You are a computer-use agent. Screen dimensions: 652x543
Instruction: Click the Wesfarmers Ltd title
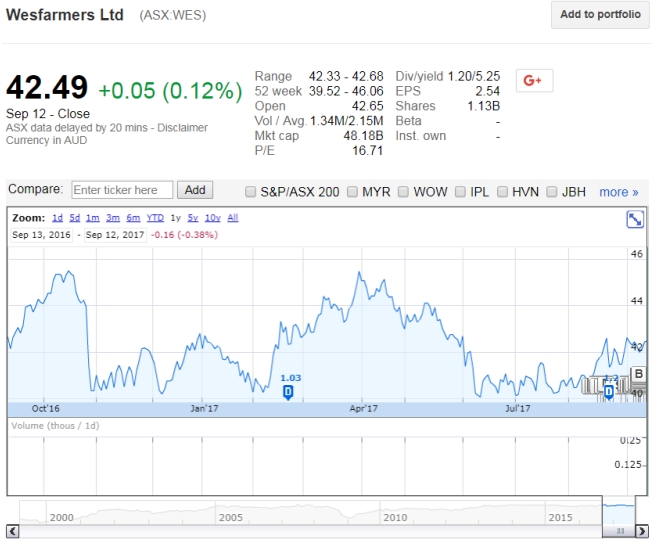(65, 15)
